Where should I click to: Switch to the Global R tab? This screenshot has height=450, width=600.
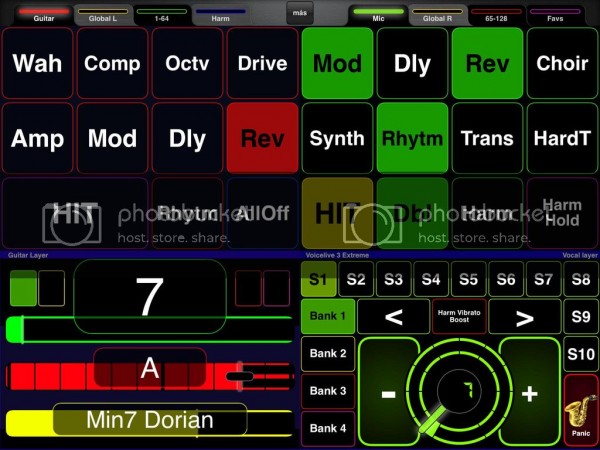437,15
